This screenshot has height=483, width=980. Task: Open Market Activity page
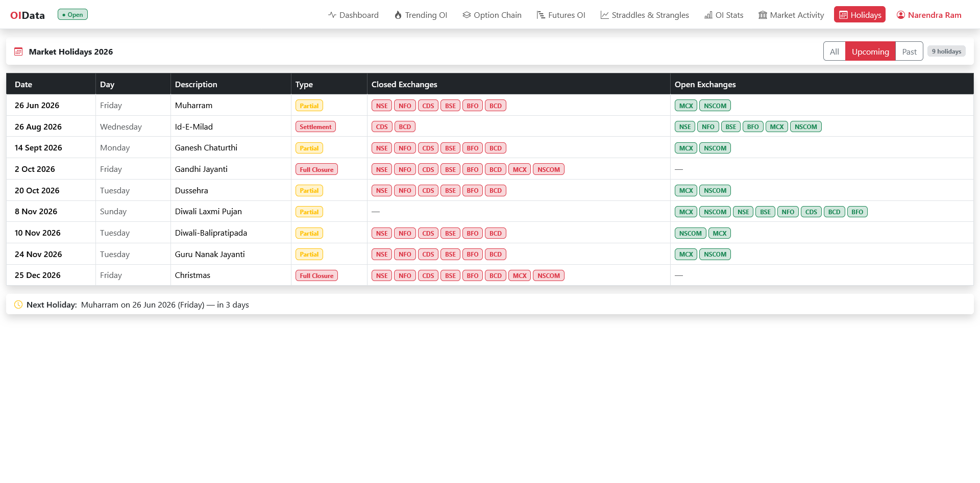[791, 15]
